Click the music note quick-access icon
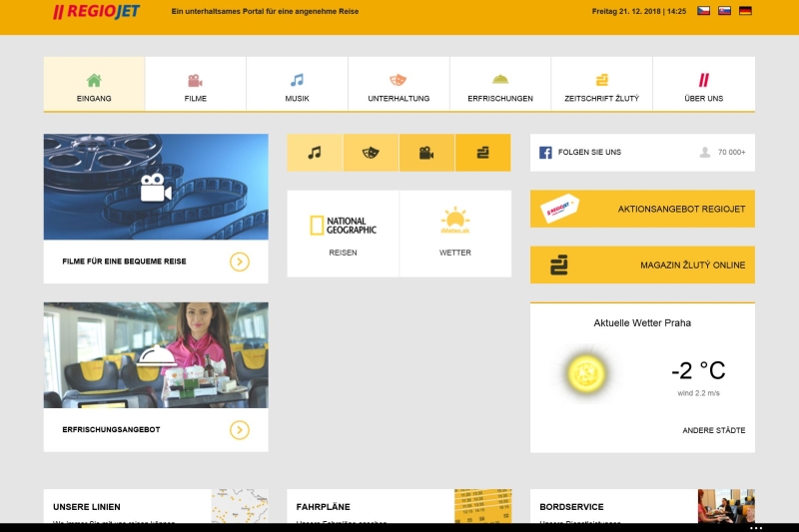The image size is (799, 532). tap(315, 153)
